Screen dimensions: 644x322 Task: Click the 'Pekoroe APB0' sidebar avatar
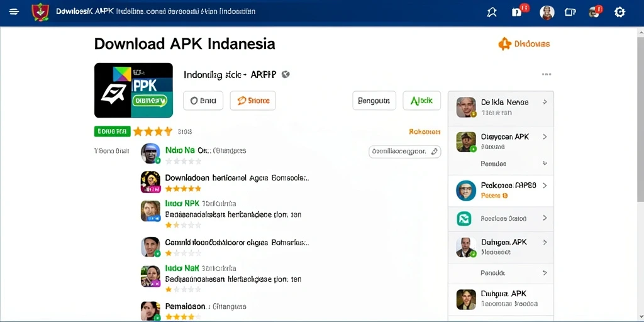coord(466,191)
